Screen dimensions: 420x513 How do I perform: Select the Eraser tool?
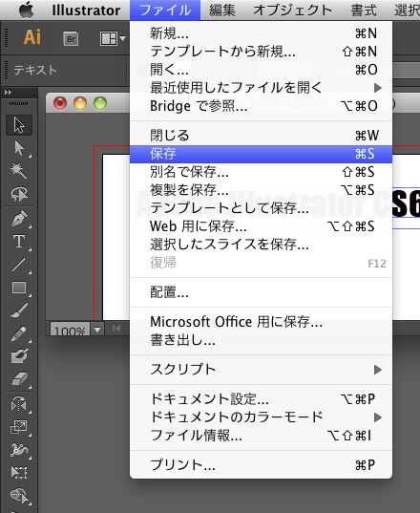(19, 379)
